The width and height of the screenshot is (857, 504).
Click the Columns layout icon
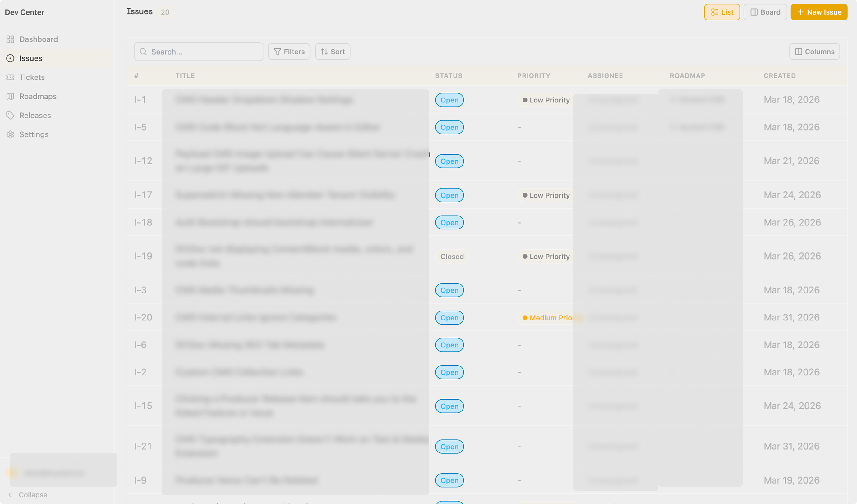(x=798, y=52)
